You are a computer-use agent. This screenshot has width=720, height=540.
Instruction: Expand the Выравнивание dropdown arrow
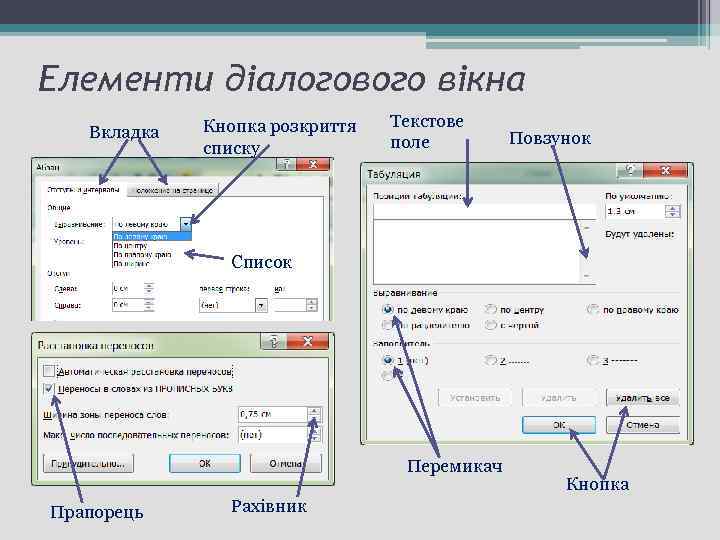(186, 224)
